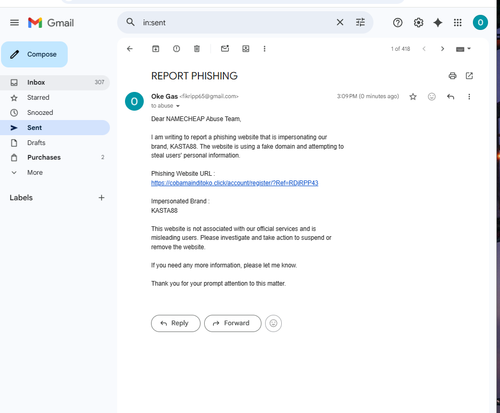Clear the search with the X icon

[x=340, y=22]
